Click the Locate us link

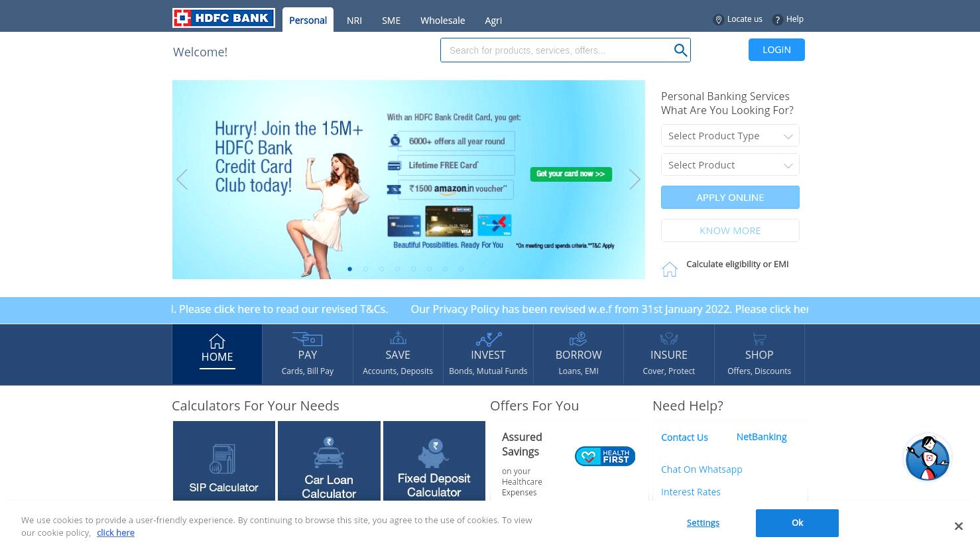pyautogui.click(x=745, y=19)
